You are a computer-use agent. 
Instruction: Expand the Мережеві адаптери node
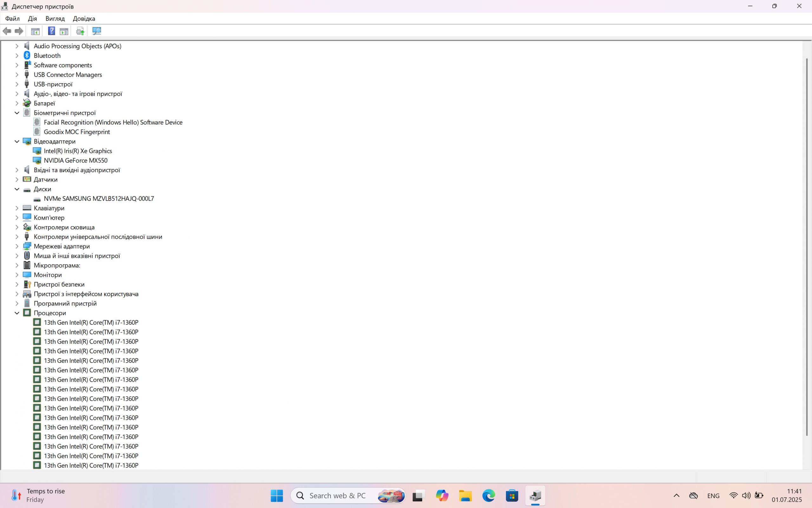coord(17,246)
